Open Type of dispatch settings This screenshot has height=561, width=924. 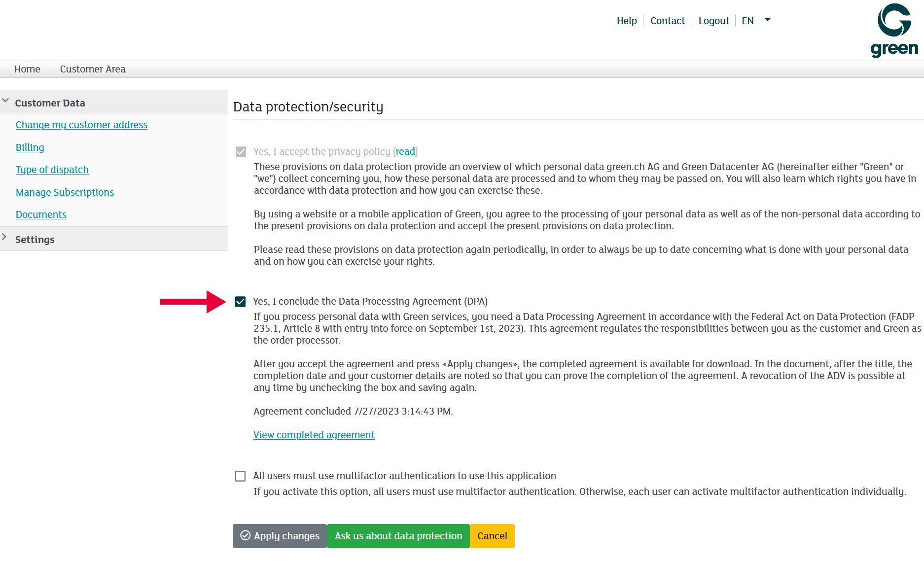pyautogui.click(x=52, y=170)
